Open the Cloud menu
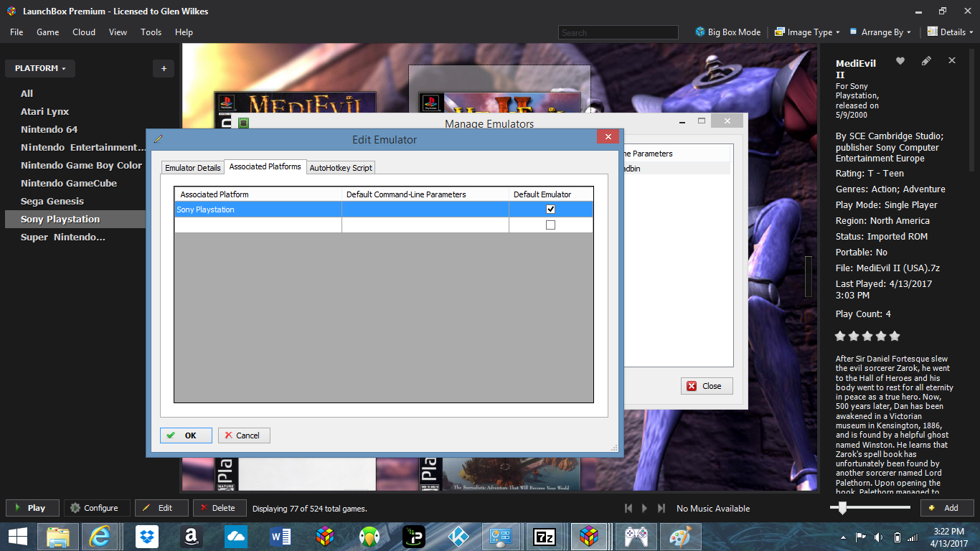The image size is (980, 551). pos(84,32)
